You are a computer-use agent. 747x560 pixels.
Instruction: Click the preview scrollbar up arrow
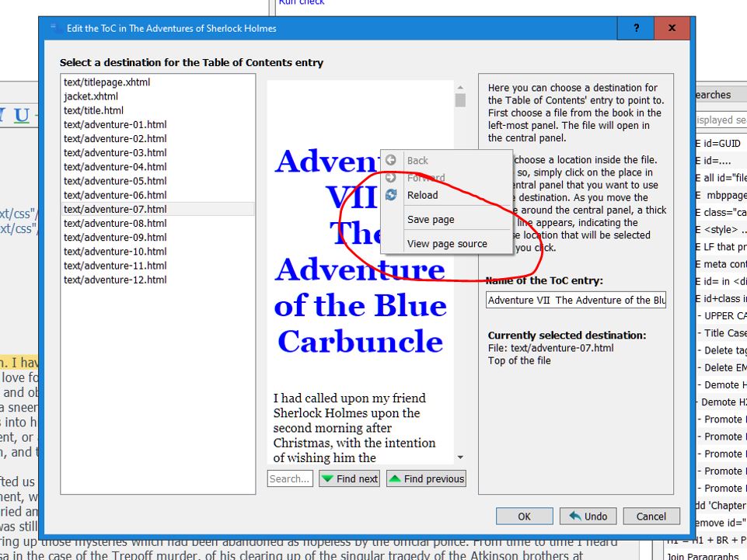460,87
